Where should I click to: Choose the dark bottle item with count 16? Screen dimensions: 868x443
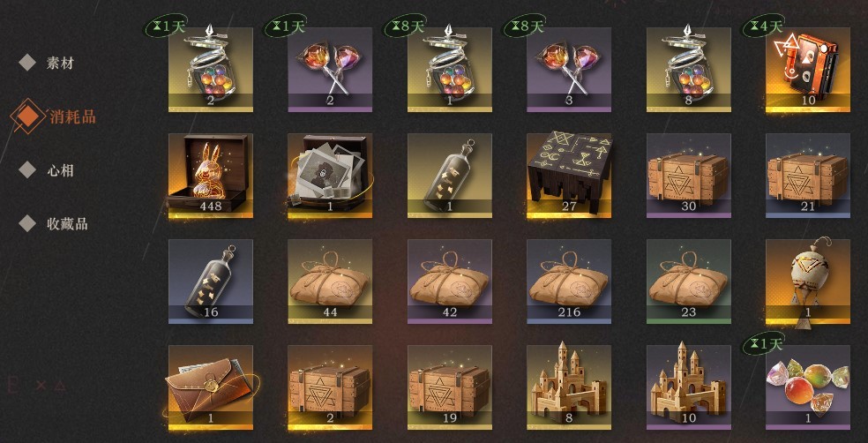coord(210,282)
